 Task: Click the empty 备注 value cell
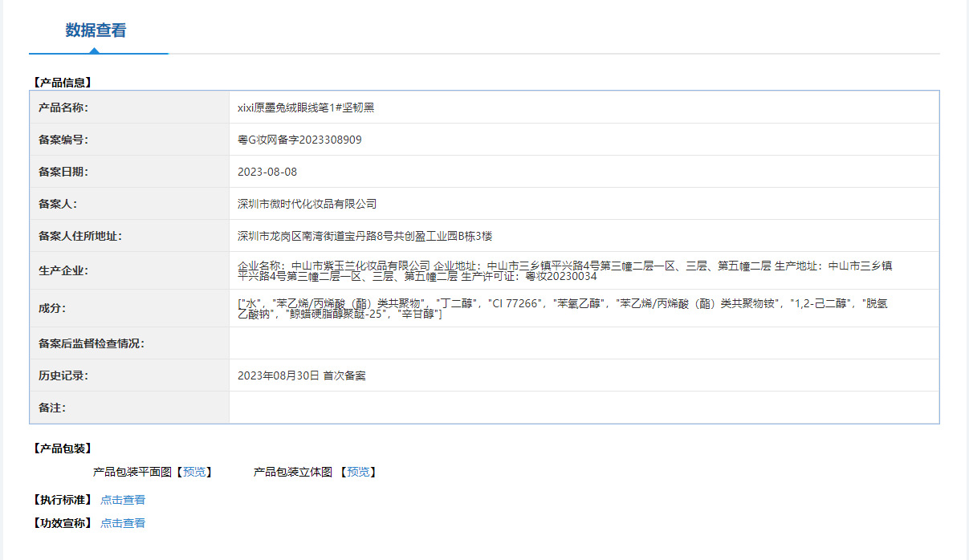point(584,408)
